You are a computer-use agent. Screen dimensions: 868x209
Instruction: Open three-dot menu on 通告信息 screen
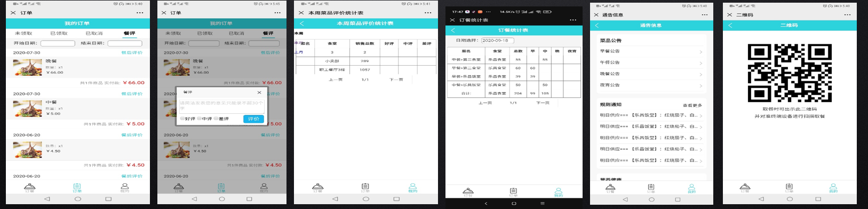pos(704,15)
